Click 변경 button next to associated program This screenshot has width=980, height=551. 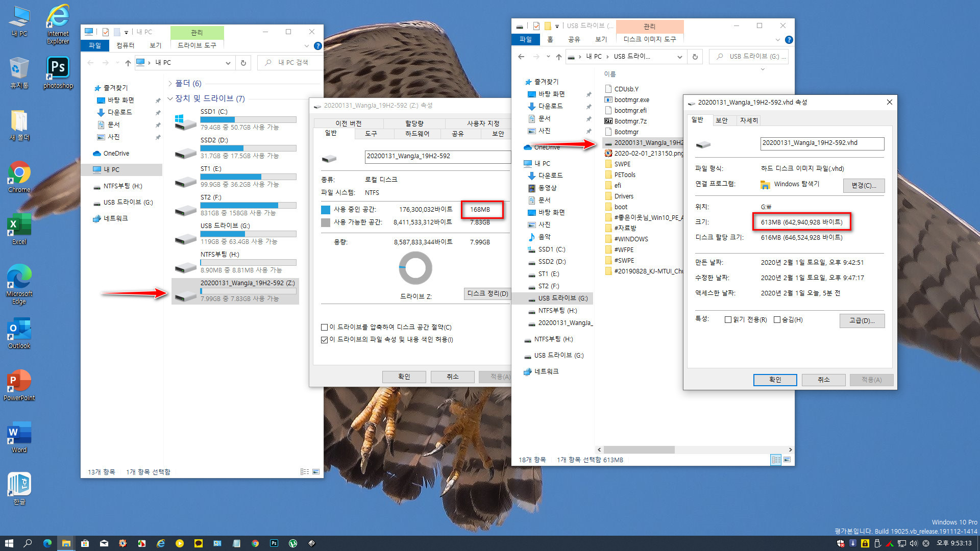point(864,185)
